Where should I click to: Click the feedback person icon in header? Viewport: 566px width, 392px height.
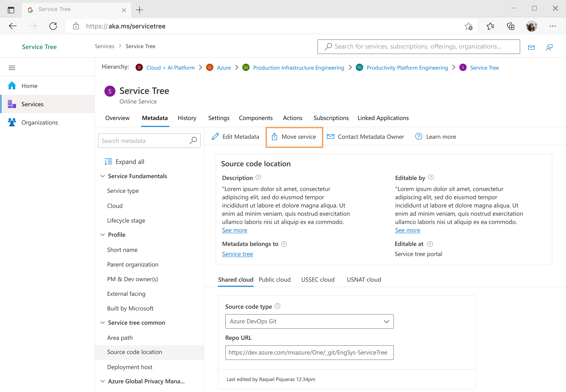tap(549, 47)
